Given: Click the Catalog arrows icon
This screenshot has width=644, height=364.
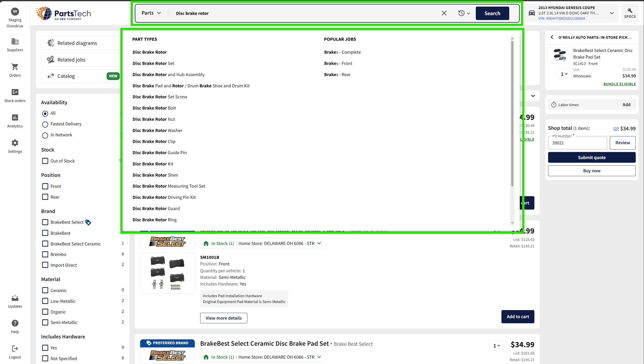Looking at the screenshot, I should point(51,76).
